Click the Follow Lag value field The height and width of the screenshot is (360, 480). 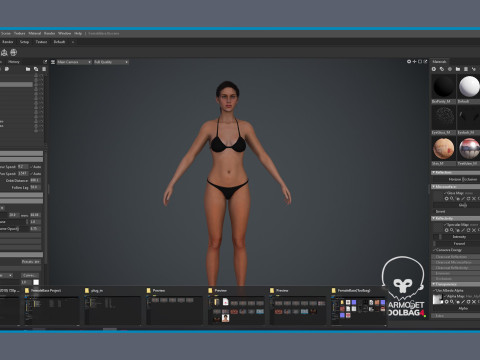(x=35, y=187)
